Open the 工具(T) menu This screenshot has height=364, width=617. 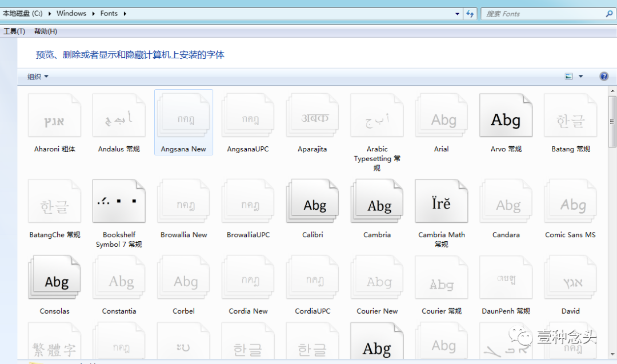point(14,31)
